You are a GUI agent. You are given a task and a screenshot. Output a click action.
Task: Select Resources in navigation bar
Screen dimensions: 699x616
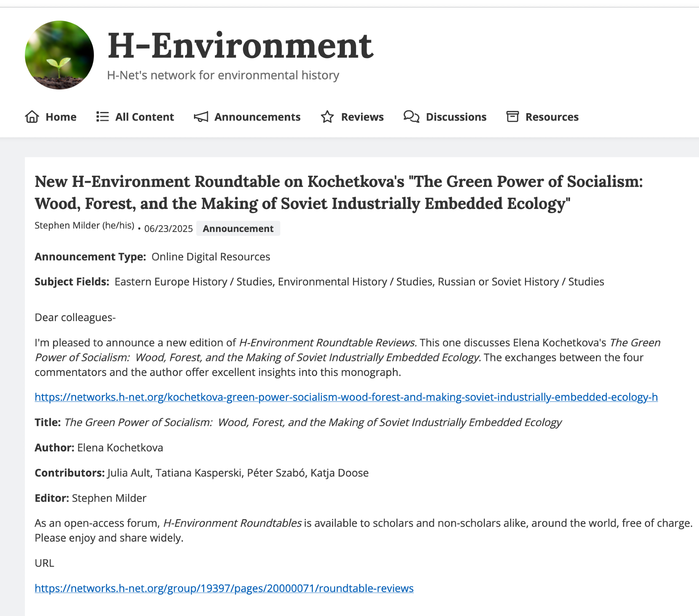pos(552,117)
